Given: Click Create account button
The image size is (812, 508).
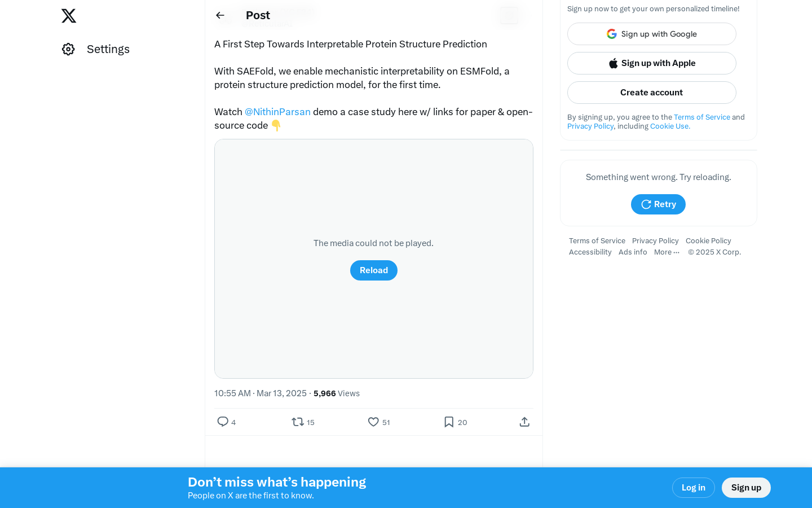Looking at the screenshot, I should click(651, 93).
